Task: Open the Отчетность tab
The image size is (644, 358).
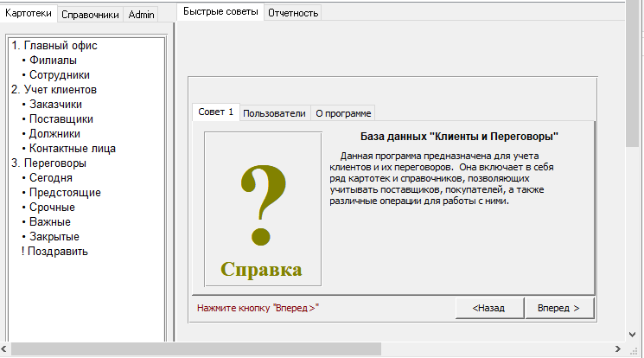Action: 293,13
